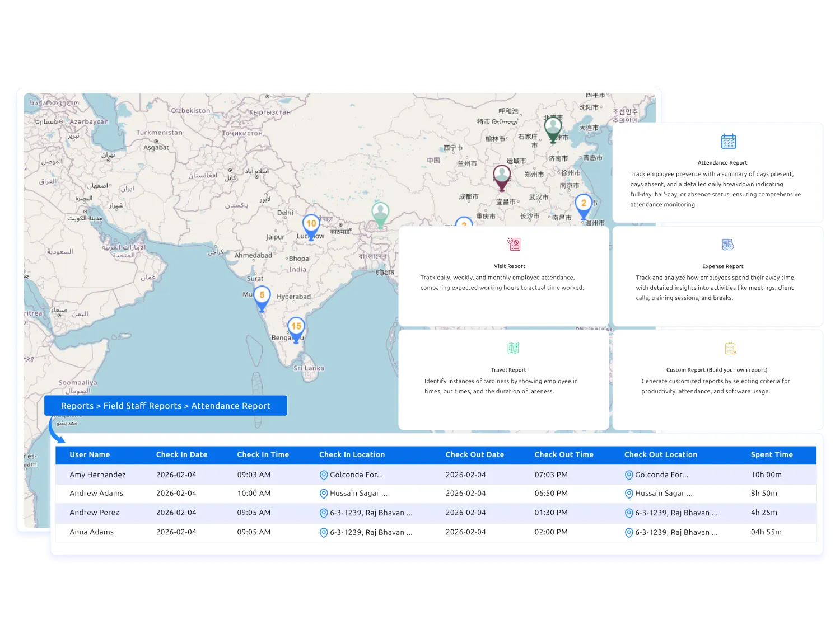Open Andrew Perez's check-in location 6-3-1239 Raj Bhavan
Screen dimensions: 840x643
click(x=371, y=513)
